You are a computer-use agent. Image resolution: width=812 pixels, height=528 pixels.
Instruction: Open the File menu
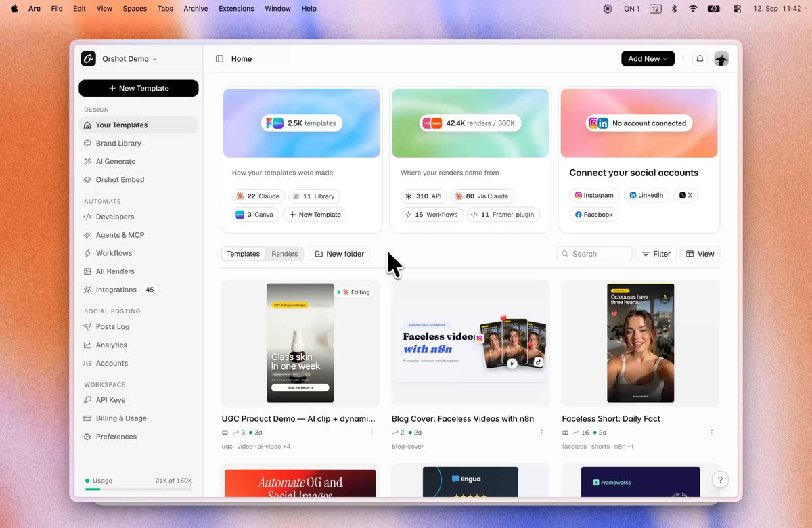[x=57, y=9]
